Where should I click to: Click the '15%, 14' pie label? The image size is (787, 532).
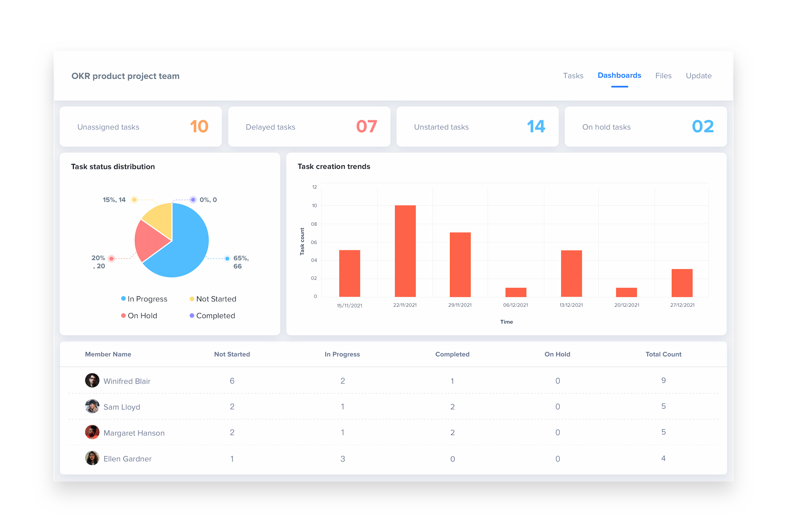pyautogui.click(x=114, y=200)
